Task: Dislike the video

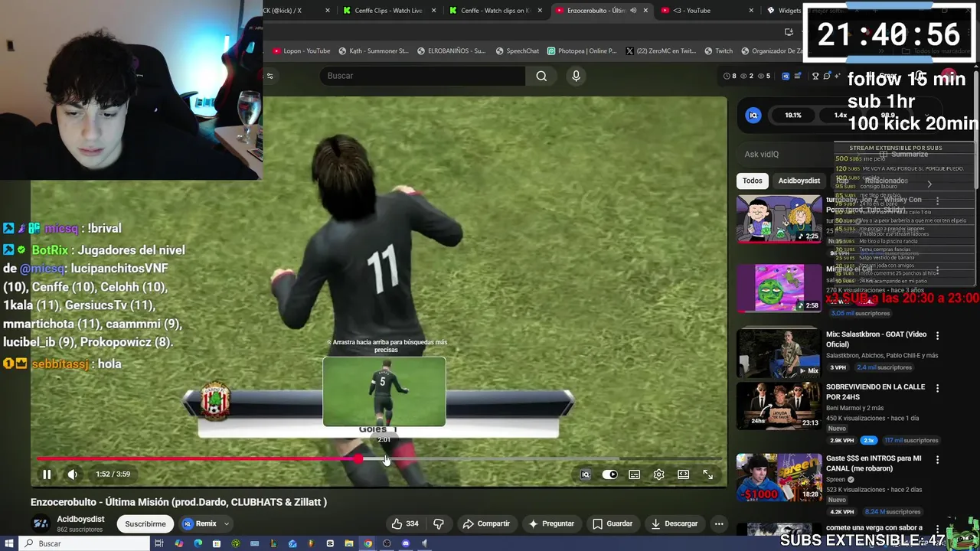Action: coord(439,523)
